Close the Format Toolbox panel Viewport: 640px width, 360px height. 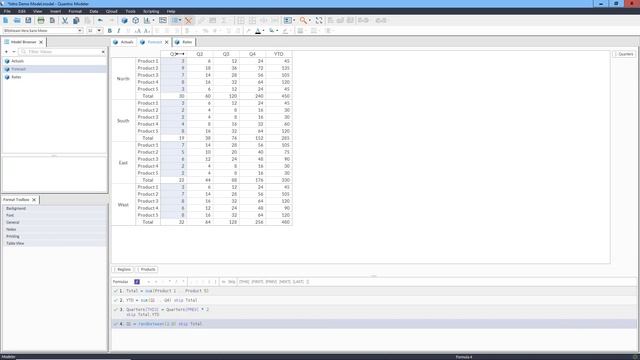pyautogui.click(x=34, y=200)
